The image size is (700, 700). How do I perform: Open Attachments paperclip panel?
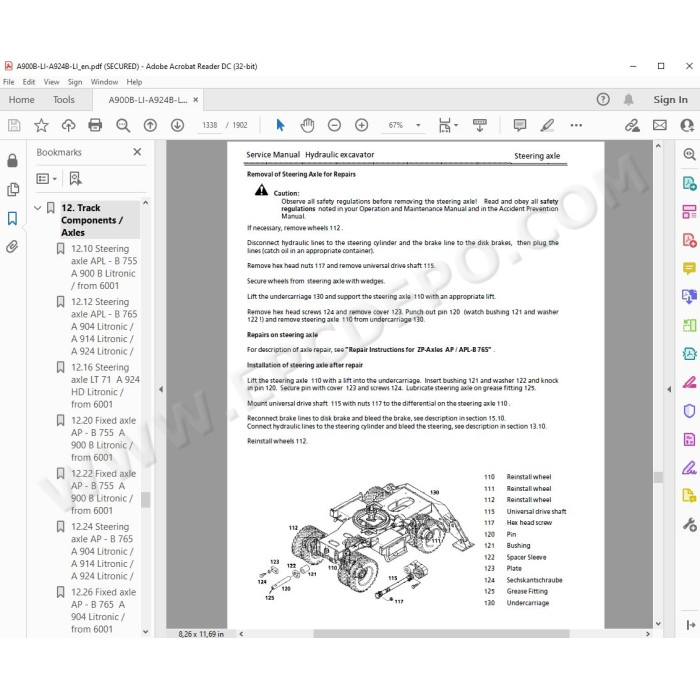12,246
